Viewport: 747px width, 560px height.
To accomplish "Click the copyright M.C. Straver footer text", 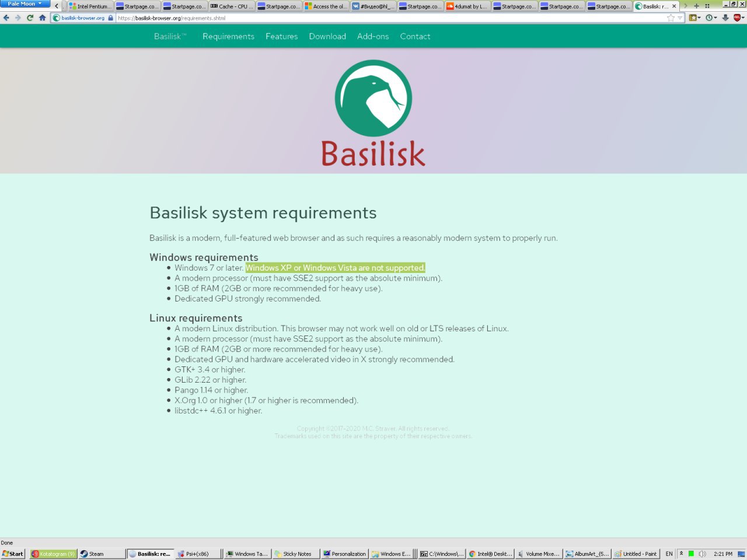I will (373, 429).
